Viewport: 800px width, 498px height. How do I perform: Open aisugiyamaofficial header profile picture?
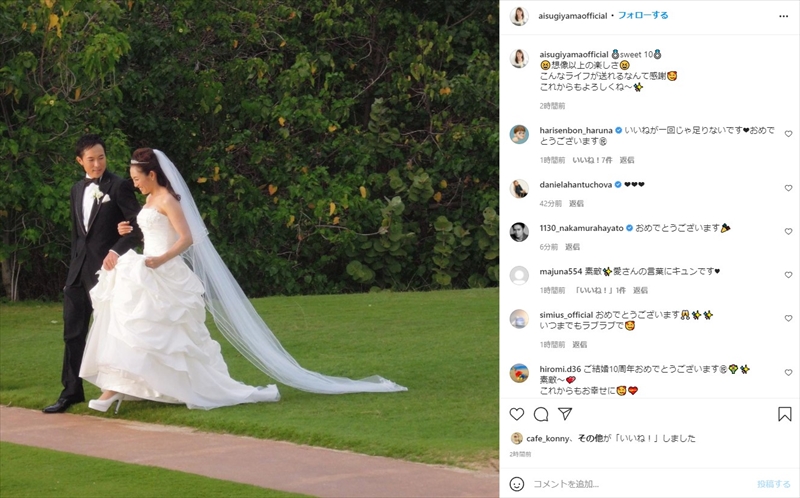click(x=519, y=16)
